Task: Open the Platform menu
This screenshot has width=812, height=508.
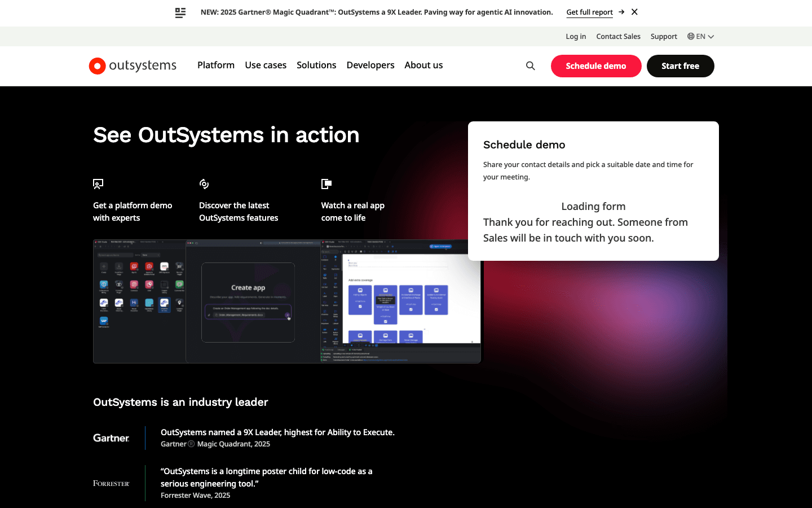Action: pyautogui.click(x=216, y=65)
